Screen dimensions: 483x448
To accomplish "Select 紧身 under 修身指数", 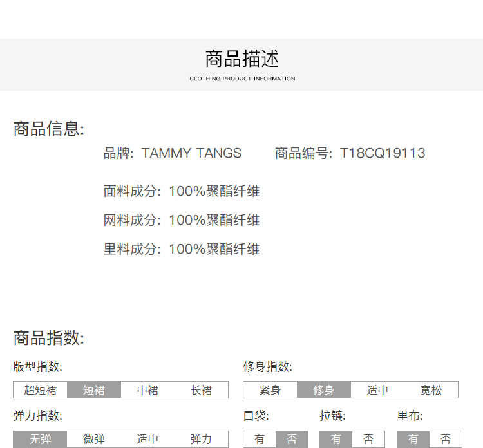I will [x=270, y=390].
